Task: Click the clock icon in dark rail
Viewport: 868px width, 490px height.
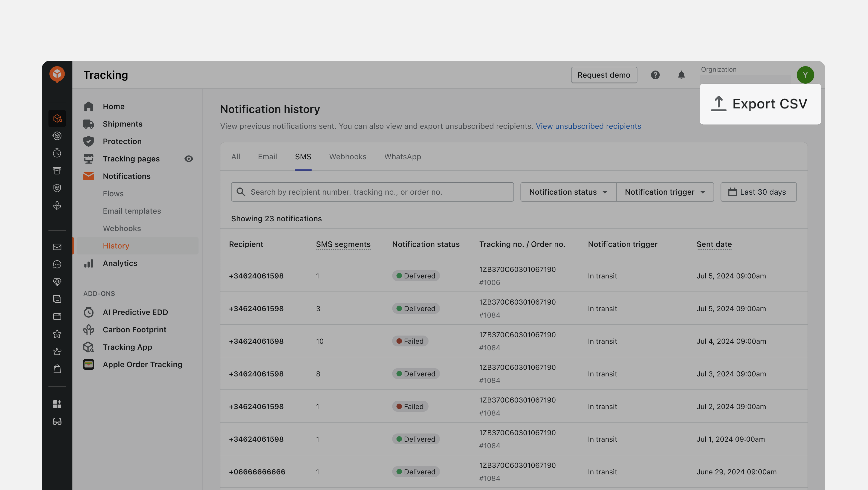Action: tap(57, 153)
